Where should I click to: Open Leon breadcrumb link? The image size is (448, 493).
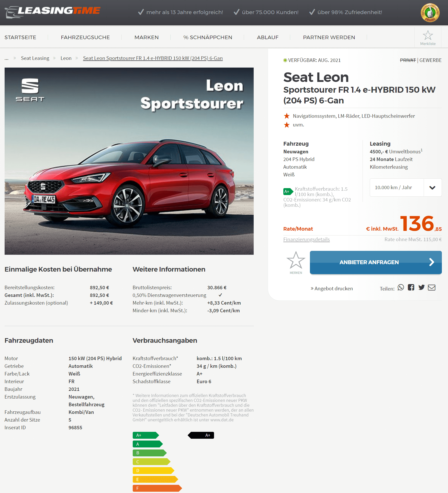[66, 58]
